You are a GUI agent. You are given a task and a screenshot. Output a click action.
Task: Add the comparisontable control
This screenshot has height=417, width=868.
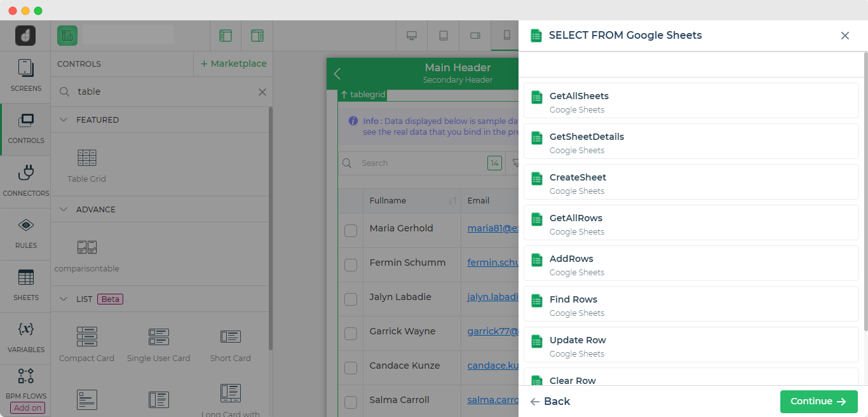click(86, 256)
